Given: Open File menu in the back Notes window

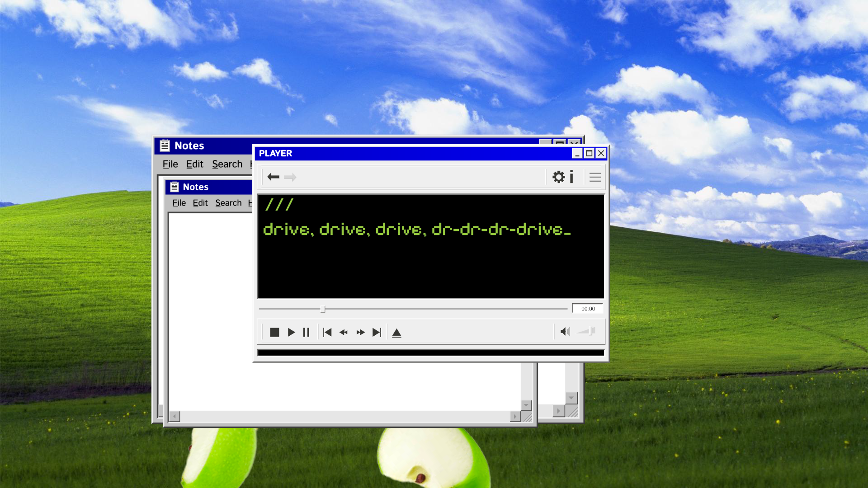Looking at the screenshot, I should tap(170, 164).
